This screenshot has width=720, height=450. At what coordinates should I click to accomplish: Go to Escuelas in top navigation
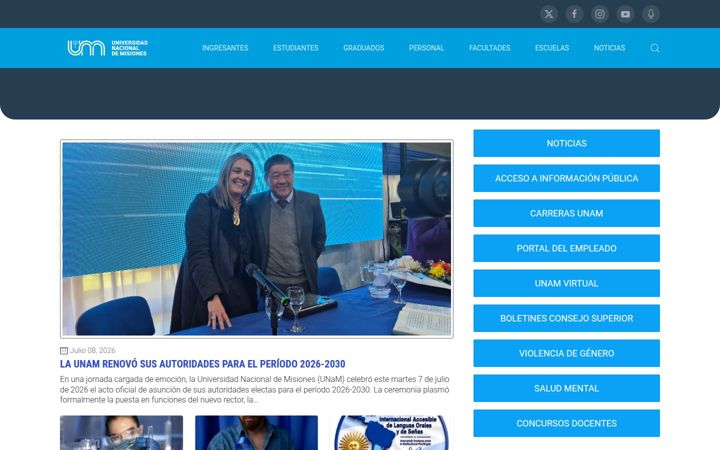pos(552,48)
